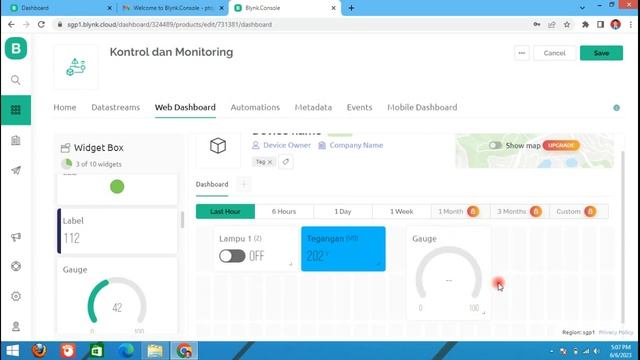Image resolution: width=640 pixels, height=360 pixels.
Task: Select the Web Dashboard tab
Action: [185, 107]
